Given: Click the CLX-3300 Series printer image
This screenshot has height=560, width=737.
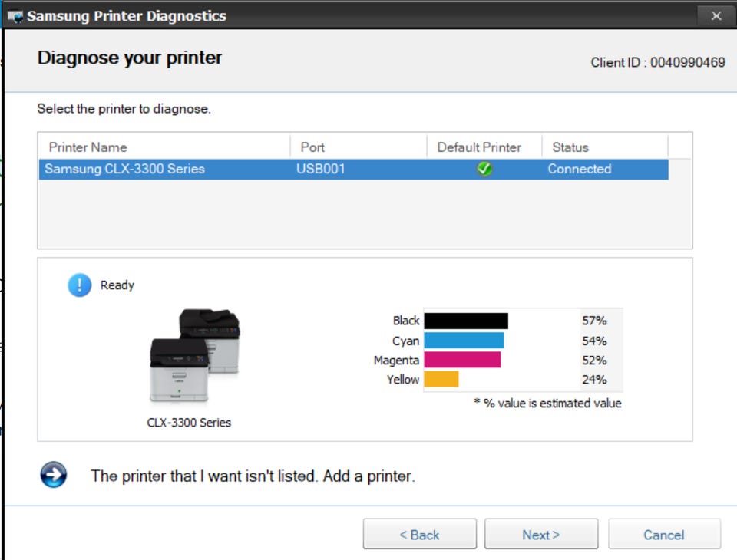Looking at the screenshot, I should pos(194,356).
